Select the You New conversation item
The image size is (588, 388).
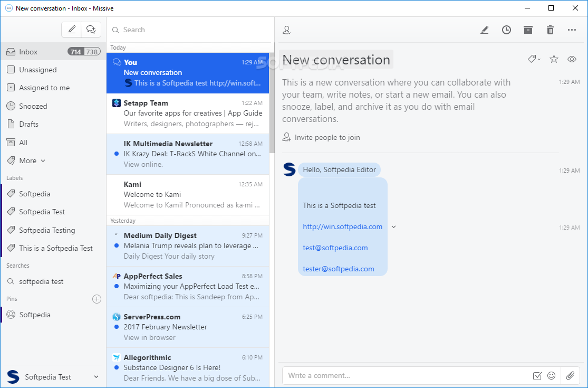coord(188,73)
